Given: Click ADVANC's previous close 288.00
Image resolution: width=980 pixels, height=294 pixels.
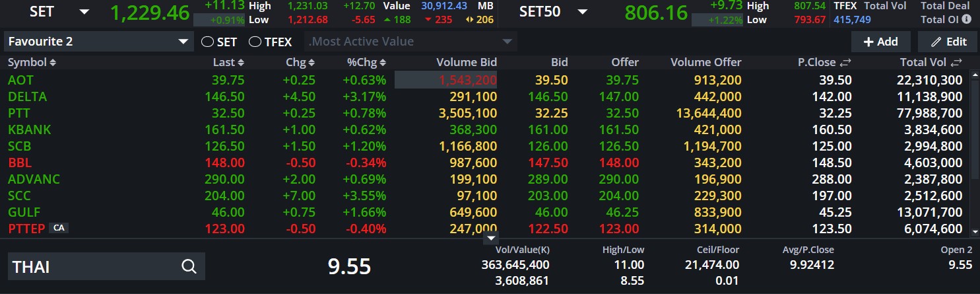Looking at the screenshot, I should click(833, 179).
